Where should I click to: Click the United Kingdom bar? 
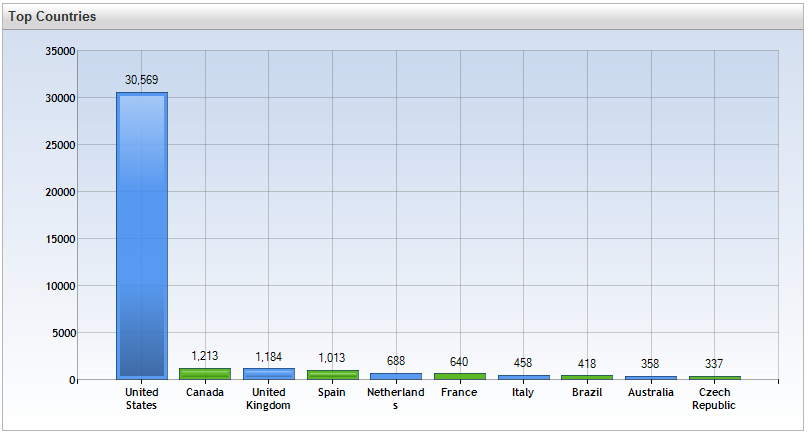coord(269,374)
